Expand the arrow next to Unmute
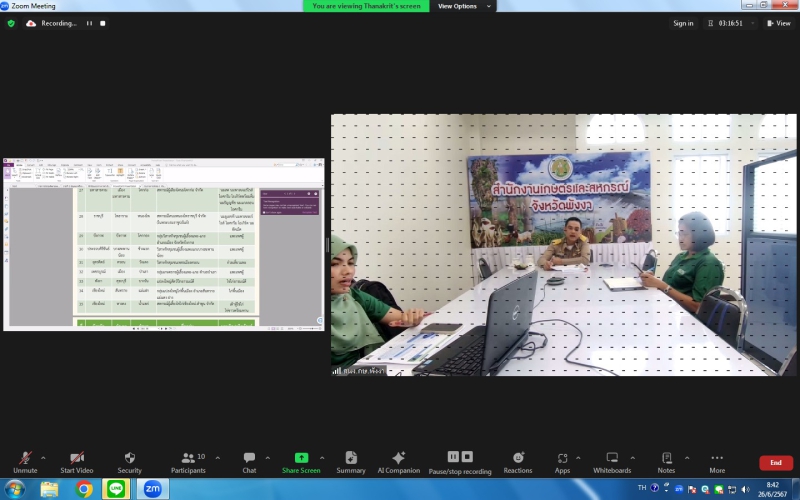The height and width of the screenshot is (500, 800). point(43,457)
